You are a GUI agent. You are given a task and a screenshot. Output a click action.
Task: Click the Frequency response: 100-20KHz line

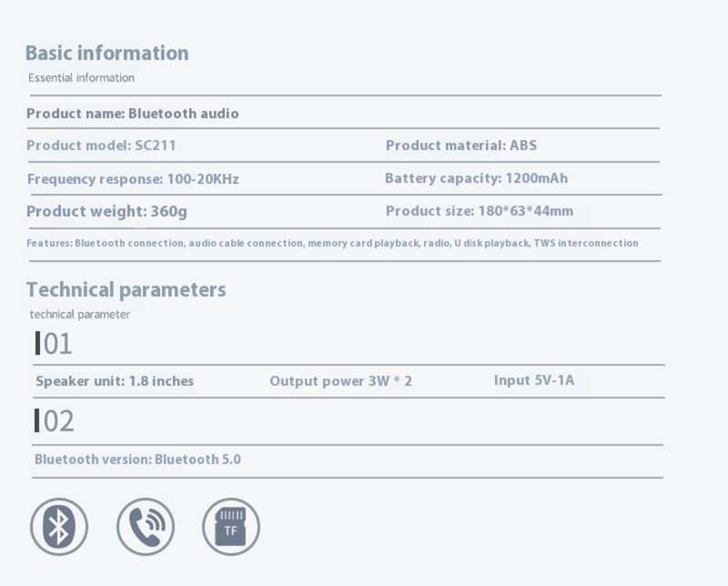(133, 178)
